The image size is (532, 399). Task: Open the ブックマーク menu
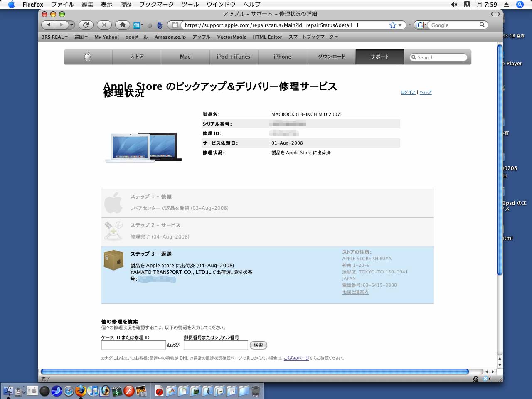tap(157, 5)
